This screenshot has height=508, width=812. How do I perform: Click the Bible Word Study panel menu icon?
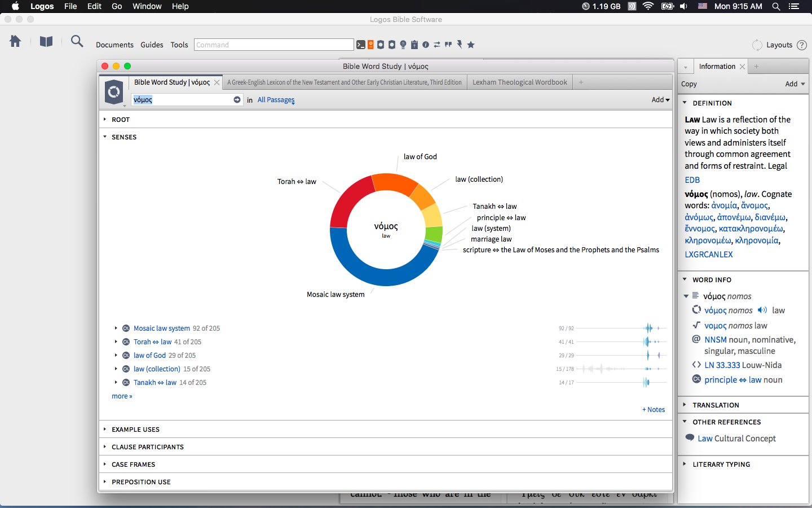pos(114,91)
